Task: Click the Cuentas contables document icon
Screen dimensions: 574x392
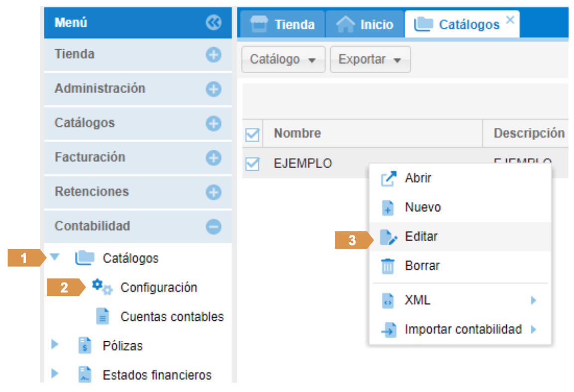Action: (x=102, y=316)
